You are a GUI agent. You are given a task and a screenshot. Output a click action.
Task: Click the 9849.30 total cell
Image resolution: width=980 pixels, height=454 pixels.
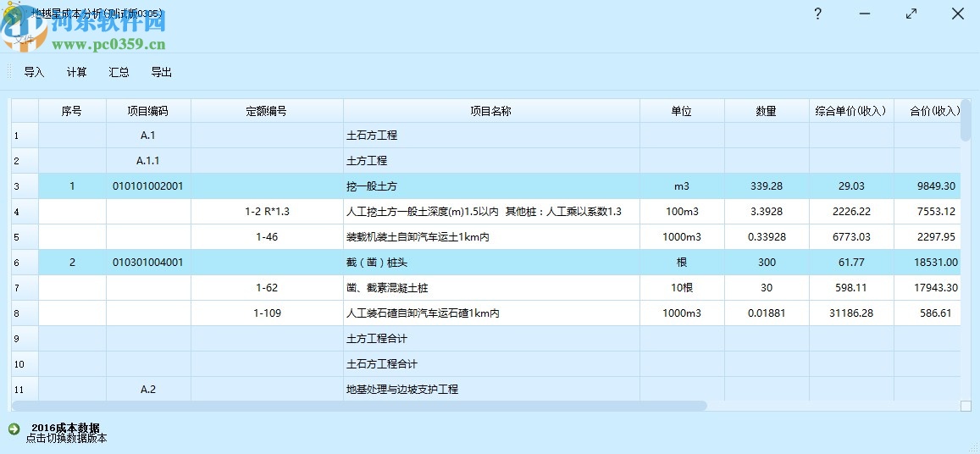pos(927,185)
